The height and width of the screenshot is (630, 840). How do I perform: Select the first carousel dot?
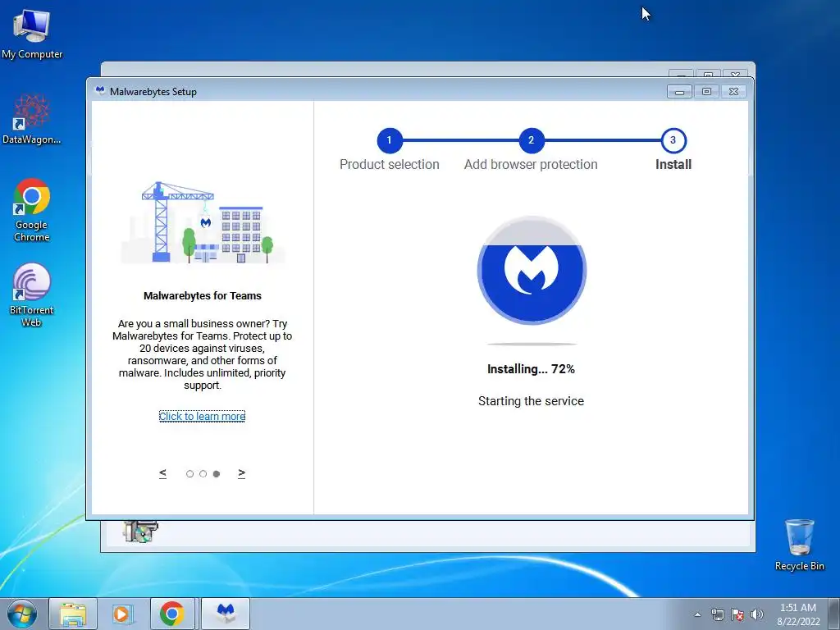(189, 473)
